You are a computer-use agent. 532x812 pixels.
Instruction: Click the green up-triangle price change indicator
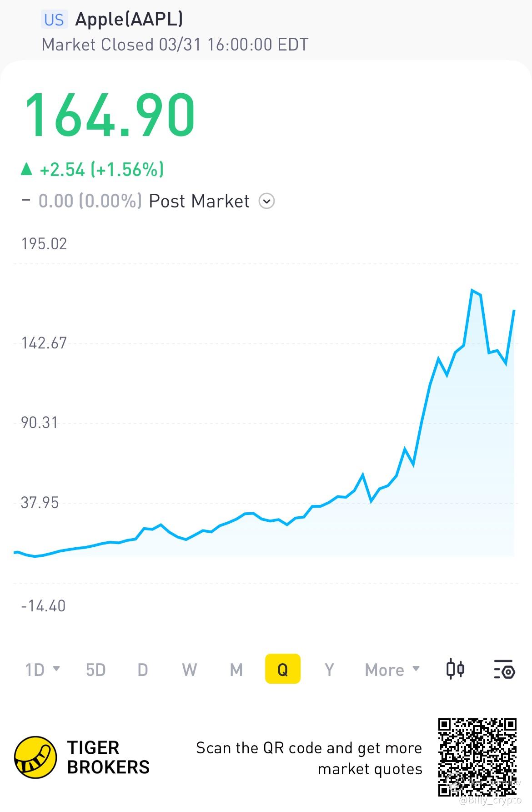point(27,170)
